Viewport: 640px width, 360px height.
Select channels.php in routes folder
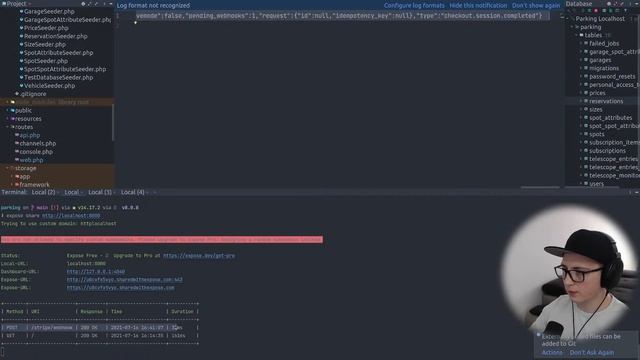tap(38, 143)
